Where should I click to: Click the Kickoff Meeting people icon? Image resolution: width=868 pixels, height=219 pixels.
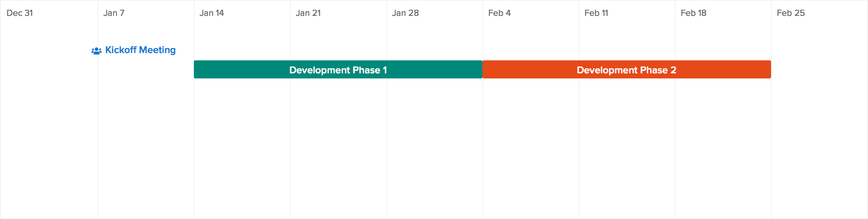[96, 51]
